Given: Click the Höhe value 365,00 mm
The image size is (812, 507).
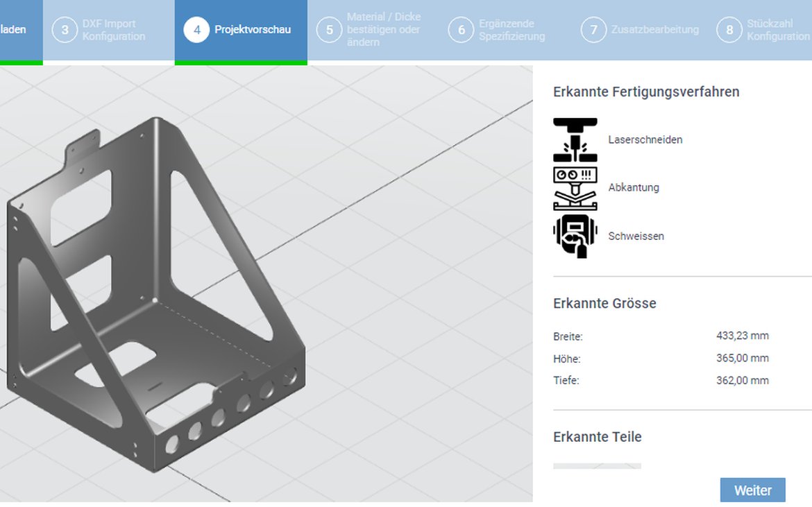Looking at the screenshot, I should point(743,358).
